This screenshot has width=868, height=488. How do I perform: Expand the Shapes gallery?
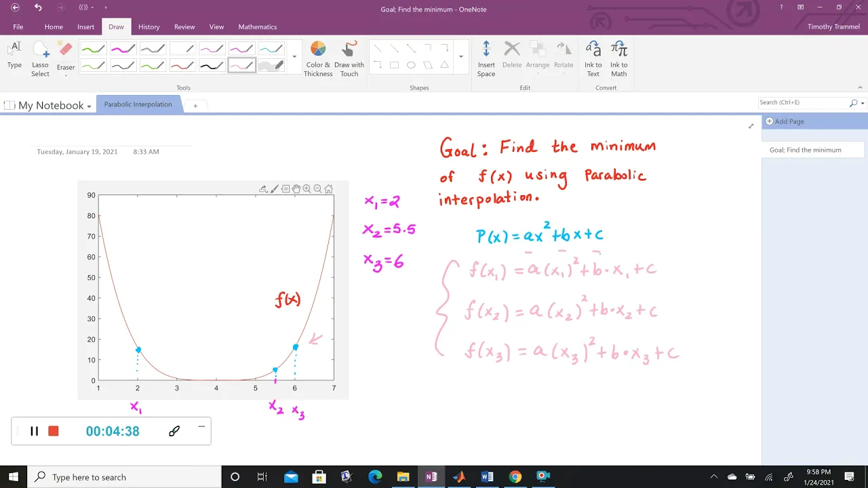pyautogui.click(x=461, y=57)
